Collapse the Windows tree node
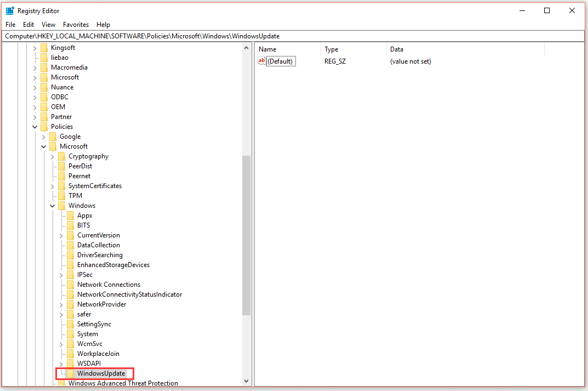Screen dimensions: 588x391 (52, 205)
